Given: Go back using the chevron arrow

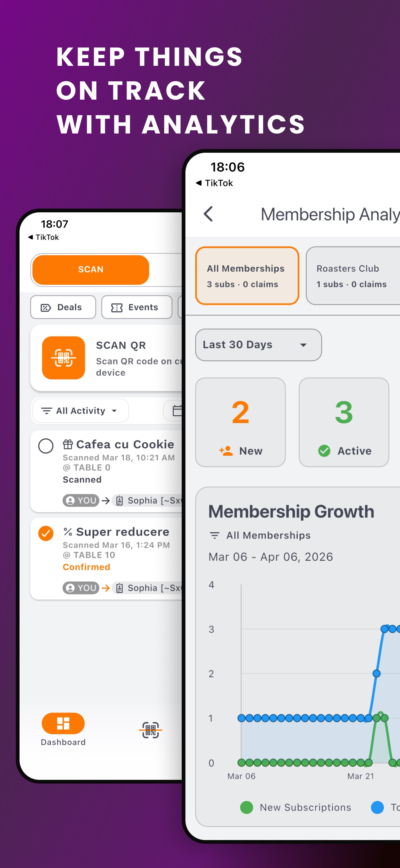Looking at the screenshot, I should pyautogui.click(x=208, y=214).
